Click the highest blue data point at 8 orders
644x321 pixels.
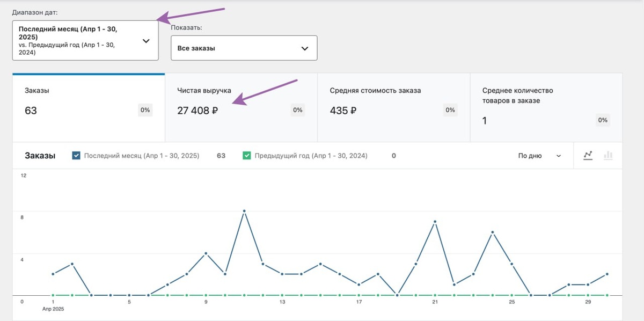click(244, 211)
